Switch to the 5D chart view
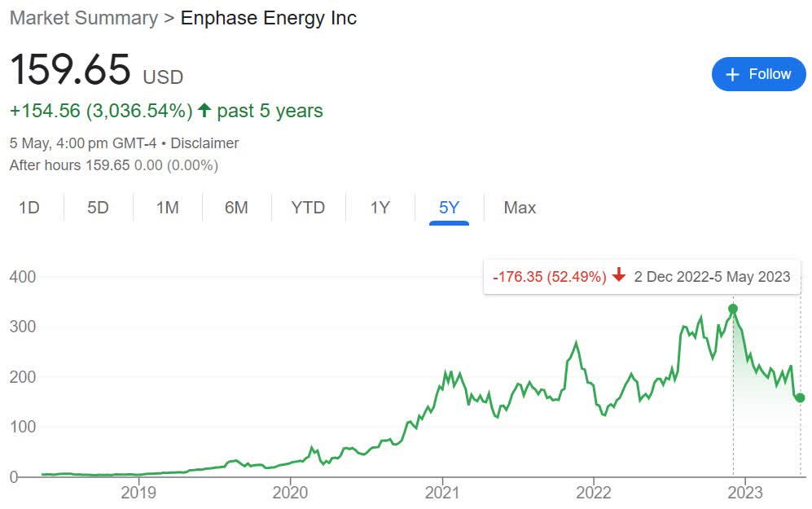This screenshot has width=812, height=509. pyautogui.click(x=96, y=208)
